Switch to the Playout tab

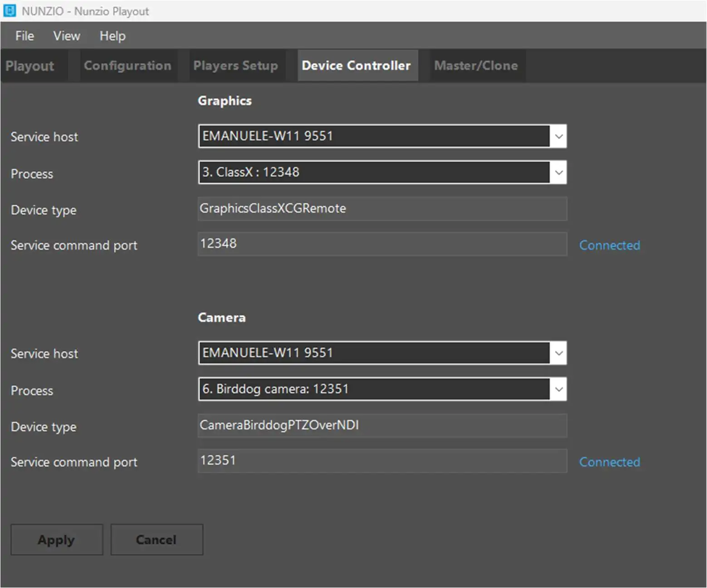pos(30,66)
